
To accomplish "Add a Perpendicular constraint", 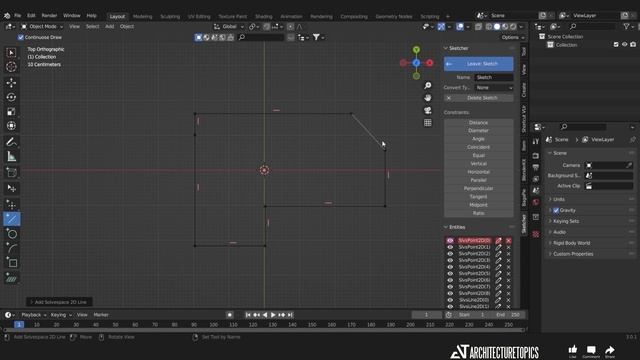I will (x=478, y=189).
